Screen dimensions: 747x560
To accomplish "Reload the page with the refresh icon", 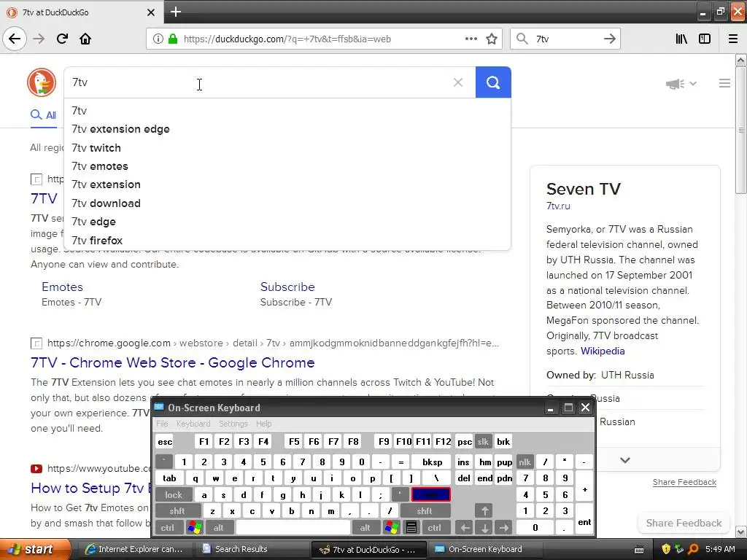I will (62, 39).
